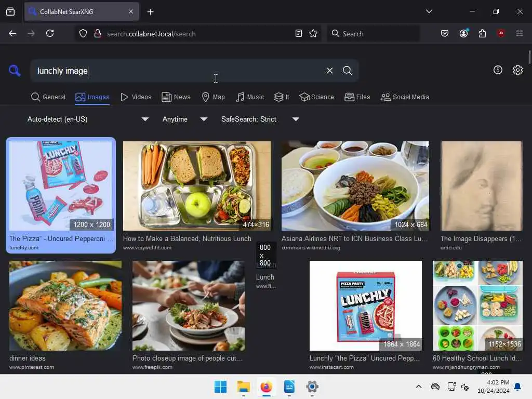Open the Lunchly Pizza 1200 x 1200 thumbnail
532x399 pixels.
tap(61, 186)
